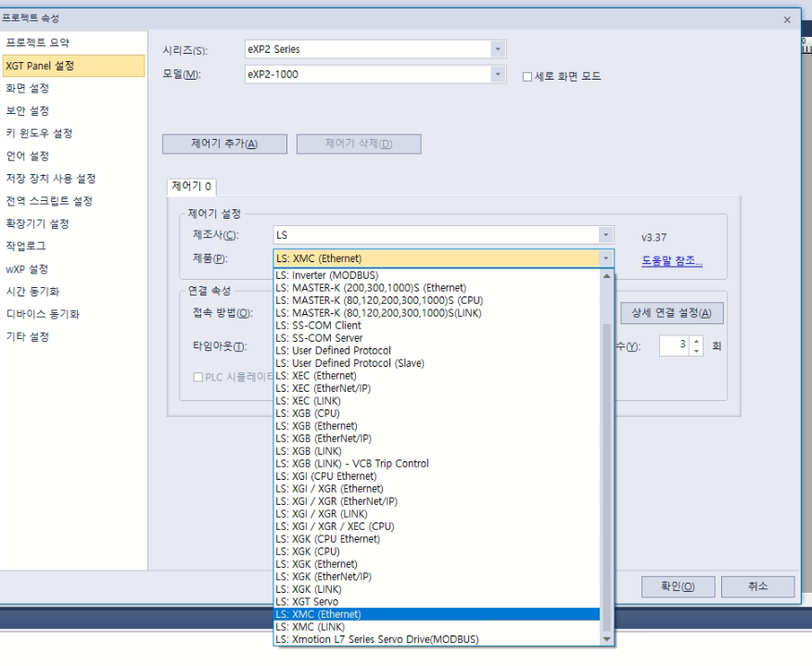This screenshot has height=666, width=812.
Task: Select LS: XGI (CPU Ethernet)
Action: click(x=437, y=476)
